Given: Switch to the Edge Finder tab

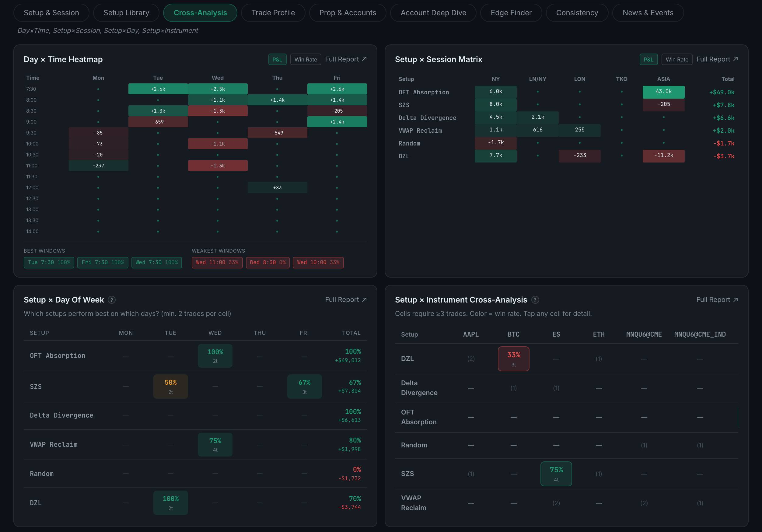Looking at the screenshot, I should pyautogui.click(x=511, y=12).
